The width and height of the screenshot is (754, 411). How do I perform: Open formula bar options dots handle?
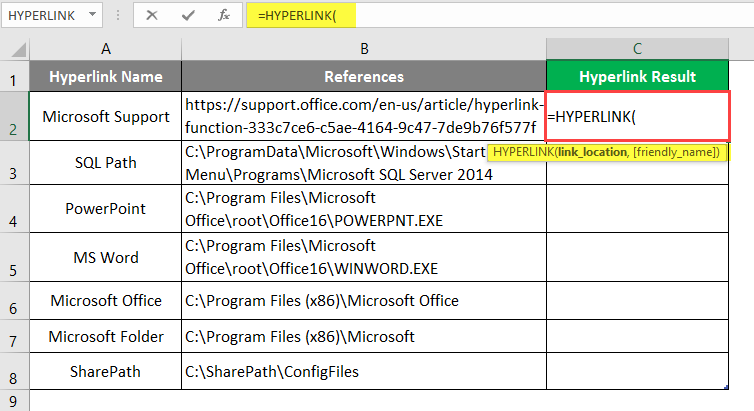[118, 15]
